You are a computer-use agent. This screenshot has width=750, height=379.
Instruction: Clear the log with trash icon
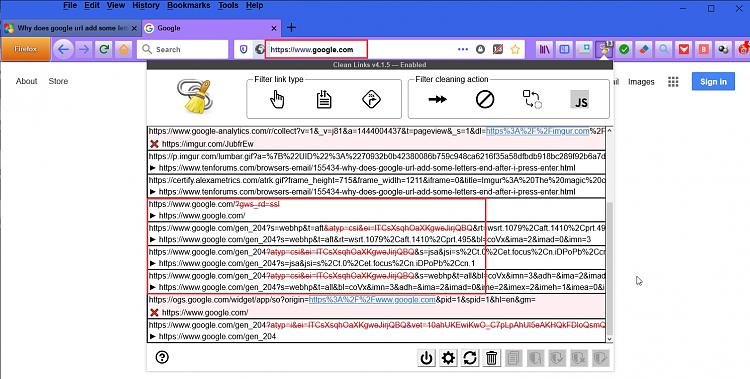pos(492,358)
